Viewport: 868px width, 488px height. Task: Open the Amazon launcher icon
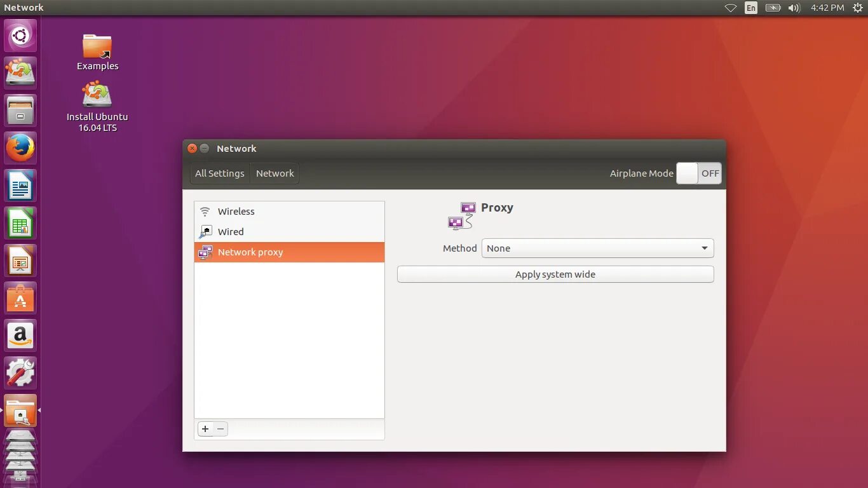(20, 335)
